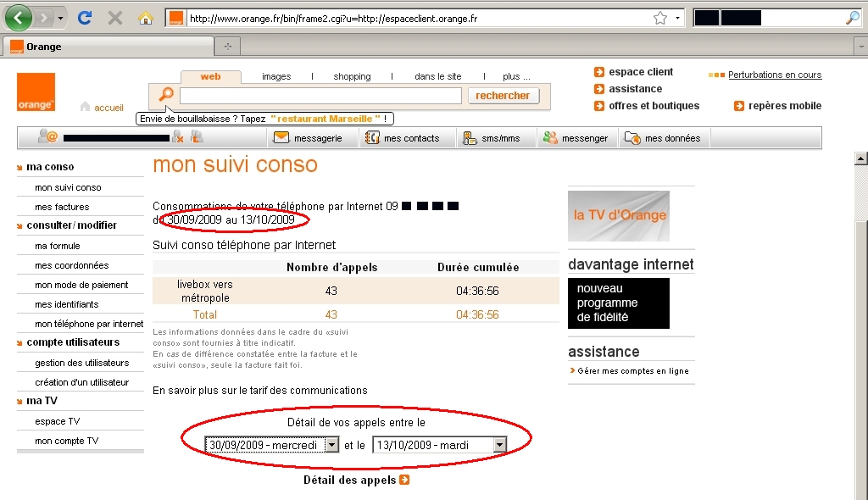The width and height of the screenshot is (868, 500).
Task: Click the browser forward arrow button
Action: pos(43,19)
